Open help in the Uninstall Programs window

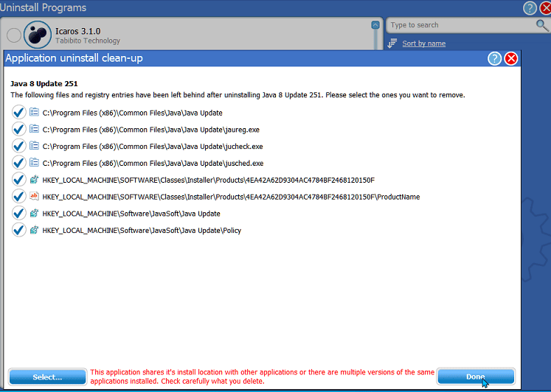coord(530,7)
